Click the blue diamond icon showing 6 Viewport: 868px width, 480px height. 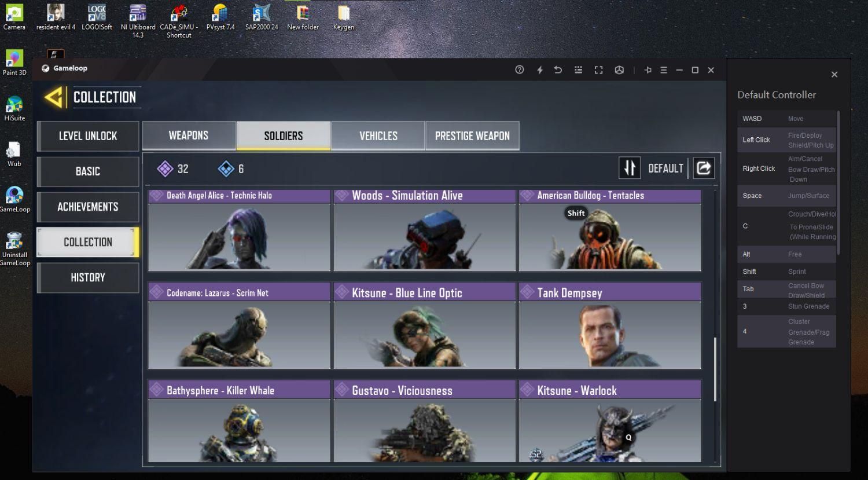[x=226, y=168]
